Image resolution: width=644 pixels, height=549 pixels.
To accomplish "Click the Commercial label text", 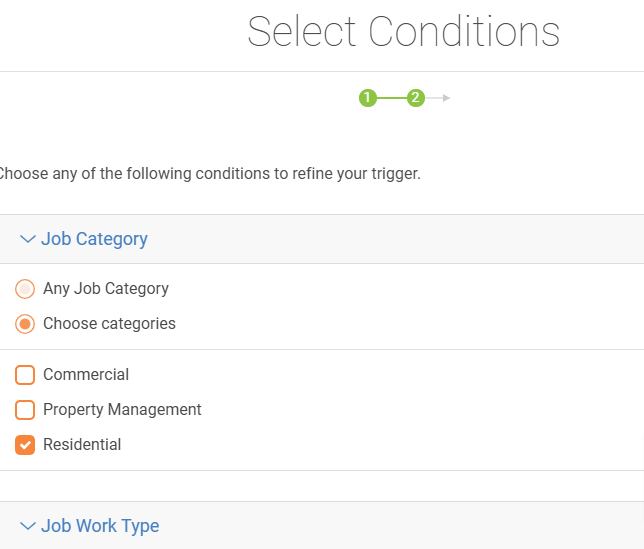I will point(86,374).
